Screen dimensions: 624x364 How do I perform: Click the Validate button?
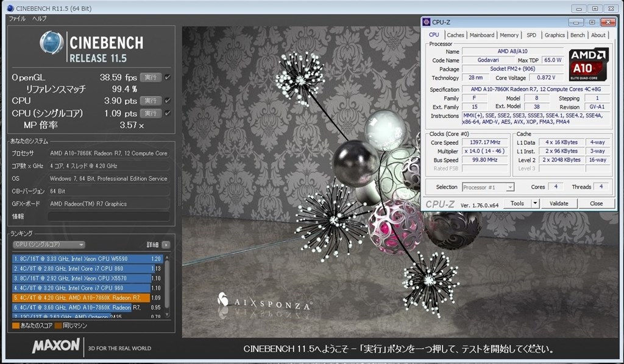[x=559, y=203]
